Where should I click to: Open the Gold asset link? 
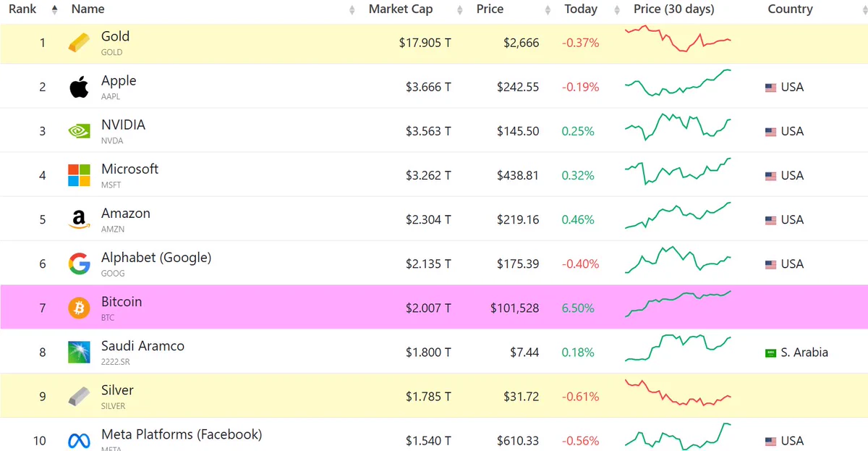[x=116, y=36]
